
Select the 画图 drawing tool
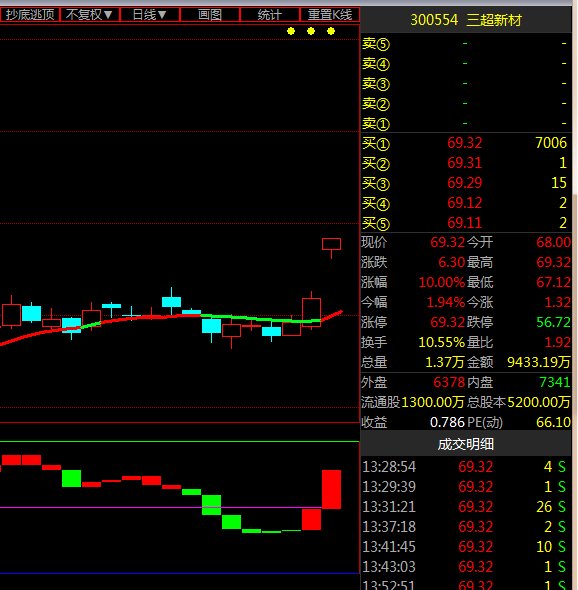coord(210,15)
